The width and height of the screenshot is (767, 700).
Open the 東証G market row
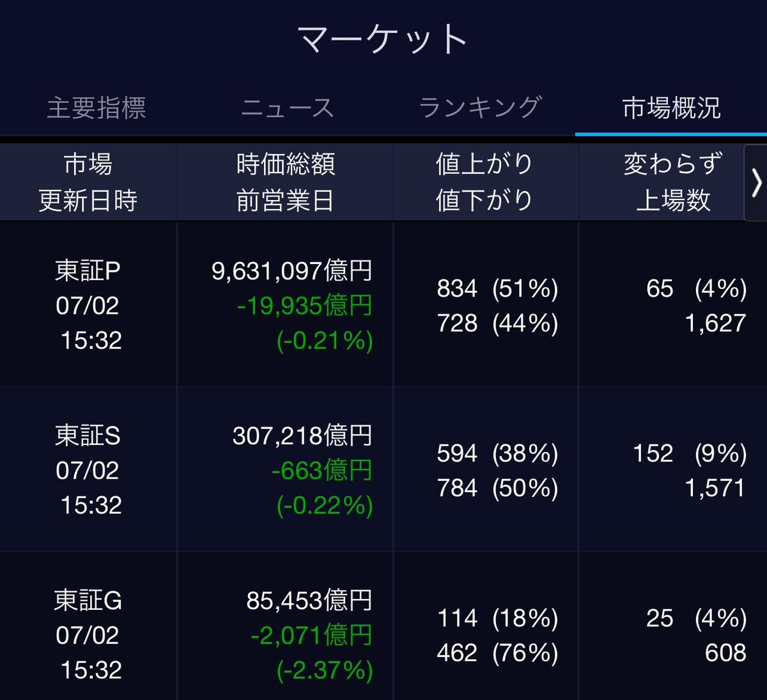383,626
